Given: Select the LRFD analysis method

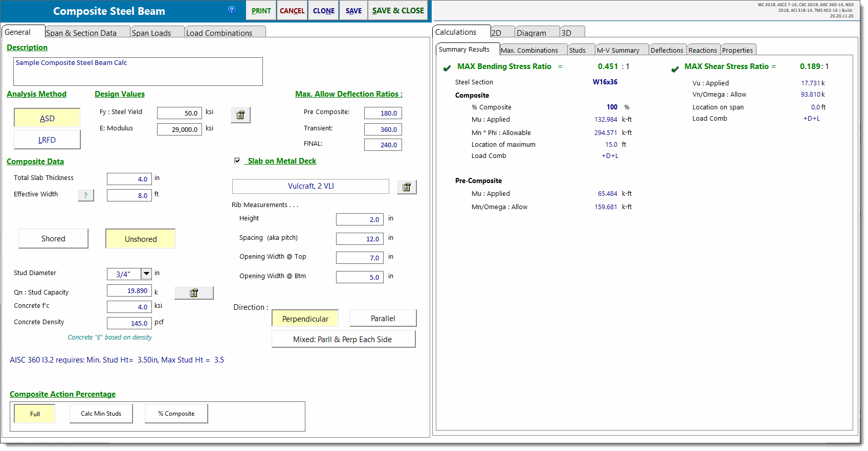Looking at the screenshot, I should [x=47, y=140].
